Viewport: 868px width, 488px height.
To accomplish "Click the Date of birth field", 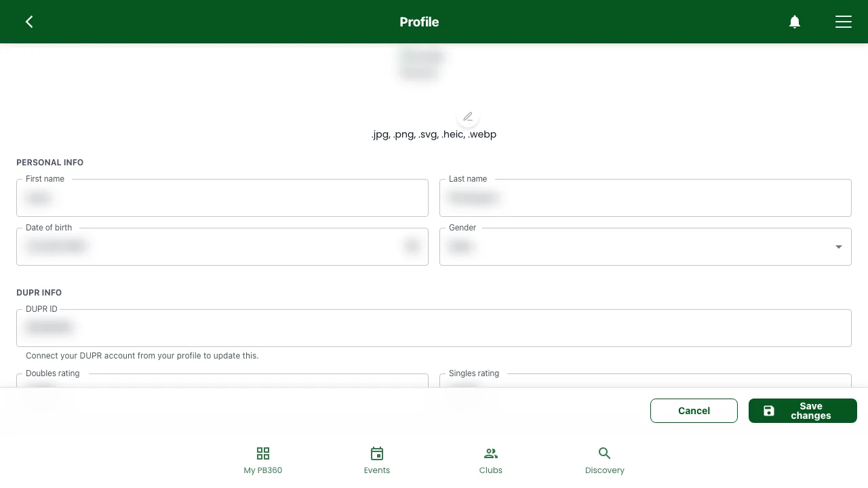I will point(222,247).
